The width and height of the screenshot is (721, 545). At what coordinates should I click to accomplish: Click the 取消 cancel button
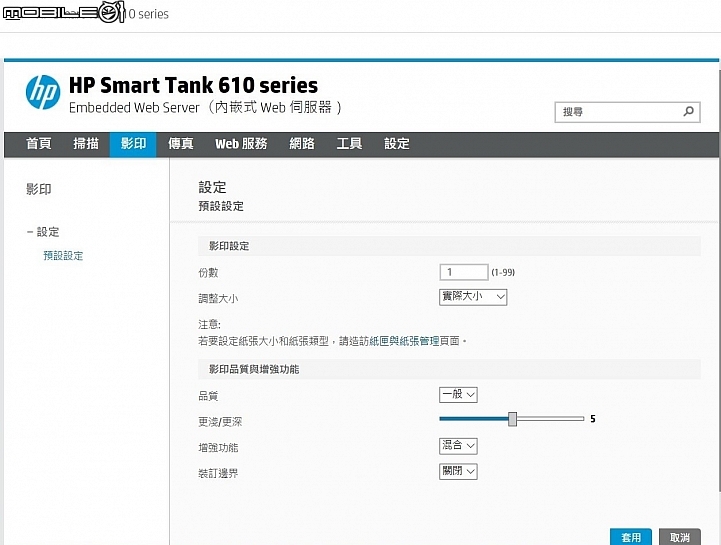click(x=680, y=537)
